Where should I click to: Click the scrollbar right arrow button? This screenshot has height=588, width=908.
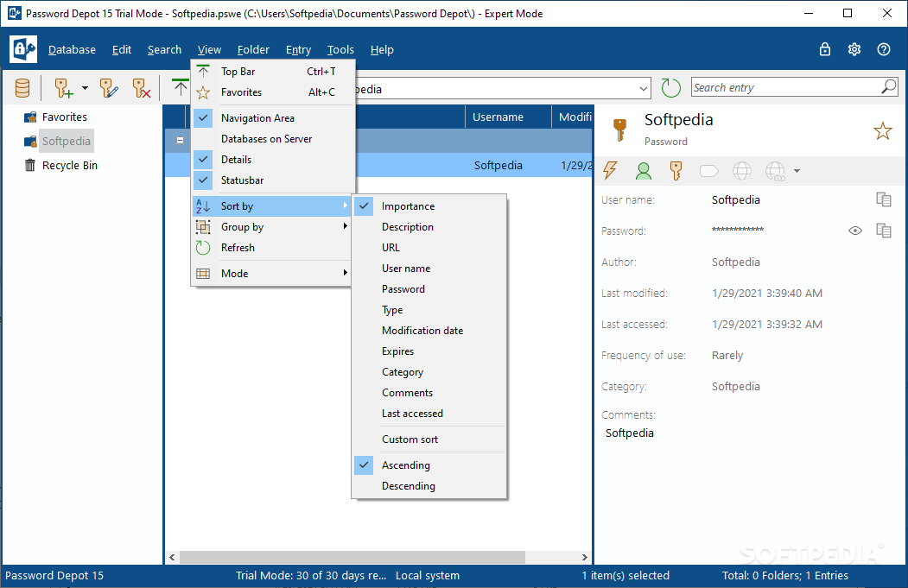click(584, 557)
